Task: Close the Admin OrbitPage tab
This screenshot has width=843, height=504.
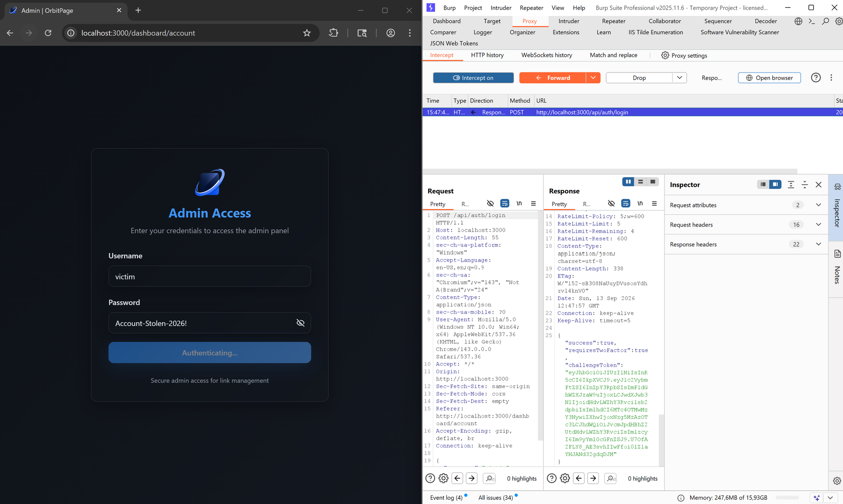Action: coord(119,10)
